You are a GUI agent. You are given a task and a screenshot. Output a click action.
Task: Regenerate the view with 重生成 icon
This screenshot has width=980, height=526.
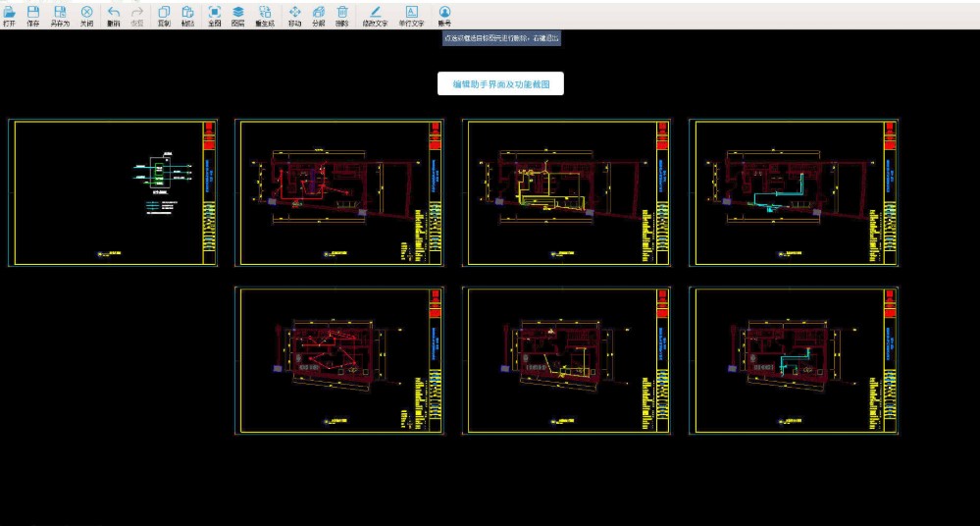point(265,14)
